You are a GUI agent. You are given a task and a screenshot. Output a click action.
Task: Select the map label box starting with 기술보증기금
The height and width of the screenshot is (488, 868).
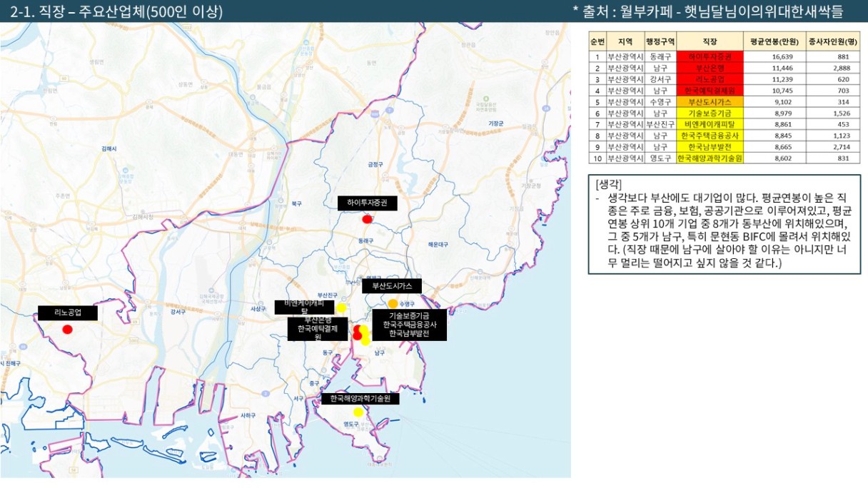point(409,325)
